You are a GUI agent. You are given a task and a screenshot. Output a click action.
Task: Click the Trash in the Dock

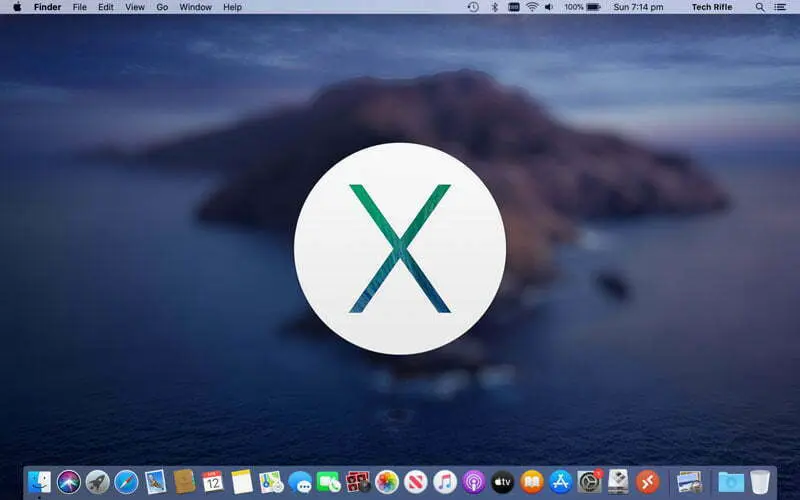pos(761,482)
